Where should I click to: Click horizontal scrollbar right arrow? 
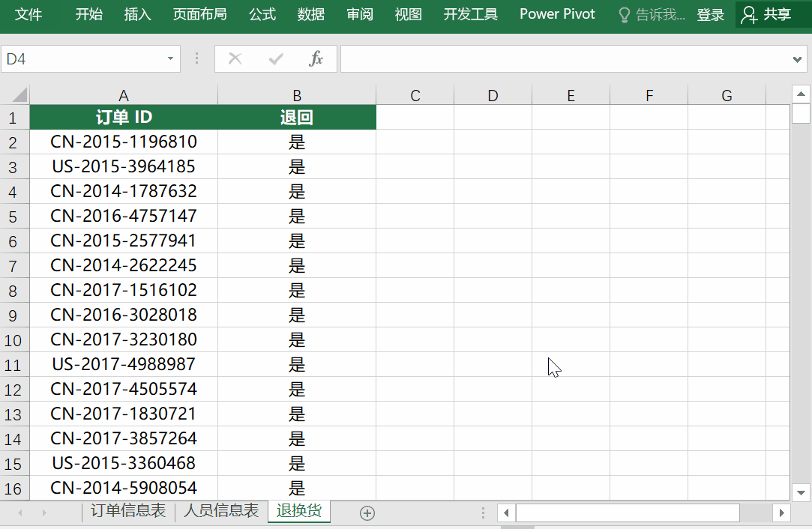coord(781,513)
